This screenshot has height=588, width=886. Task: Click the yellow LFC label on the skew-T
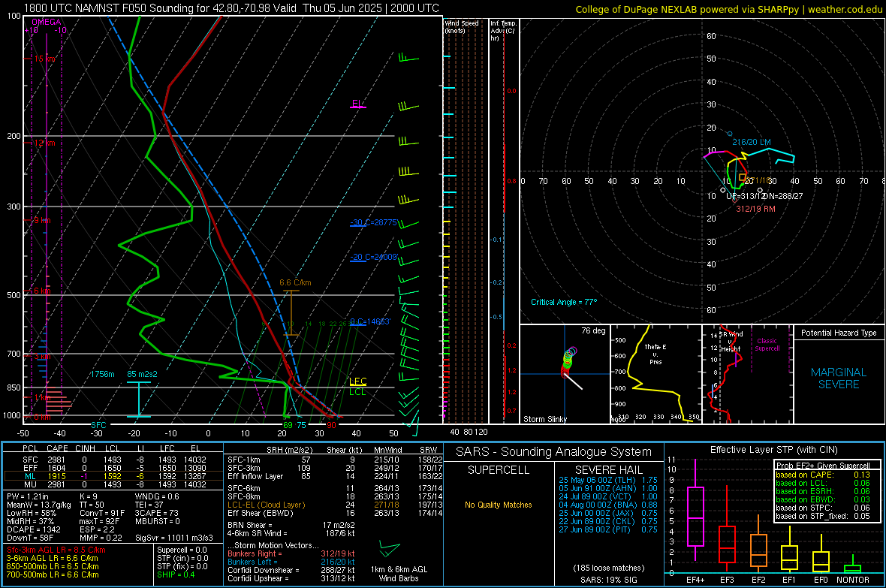tap(357, 381)
